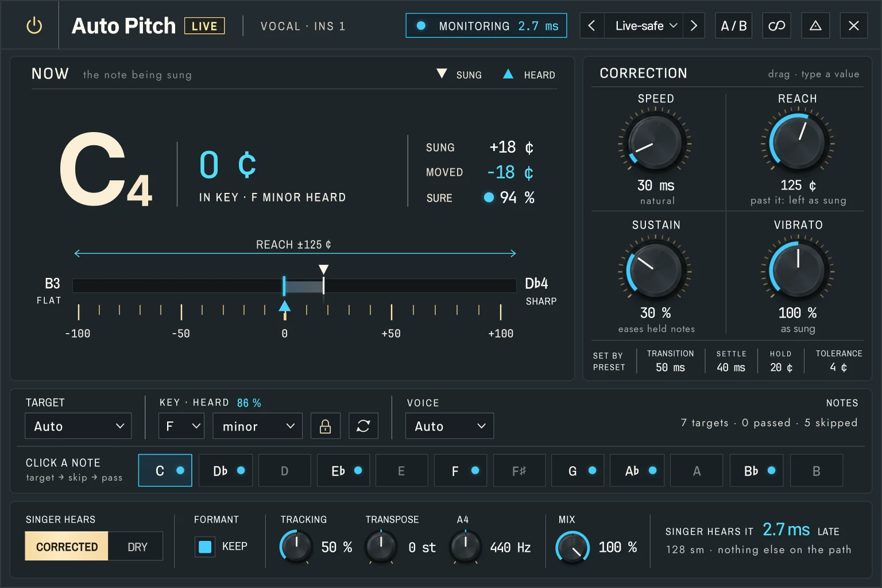Image resolution: width=882 pixels, height=588 pixels.
Task: Toggle the C note target
Action: (165, 471)
